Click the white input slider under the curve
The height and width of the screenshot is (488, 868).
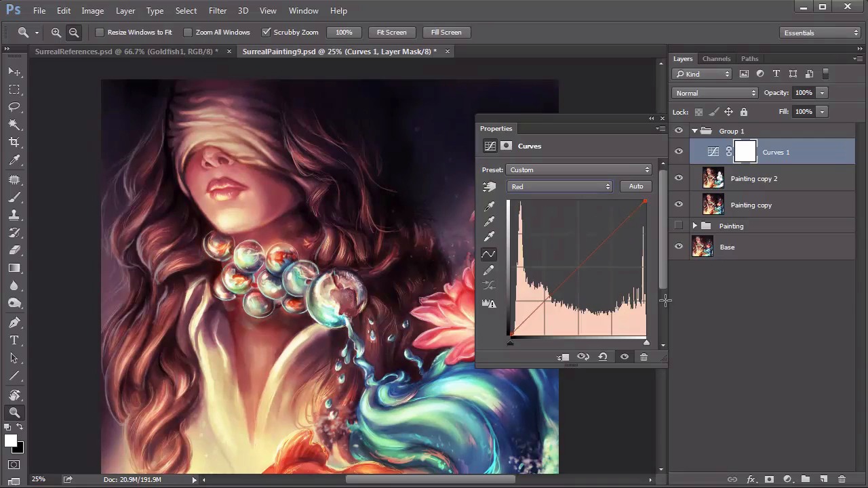(x=646, y=342)
